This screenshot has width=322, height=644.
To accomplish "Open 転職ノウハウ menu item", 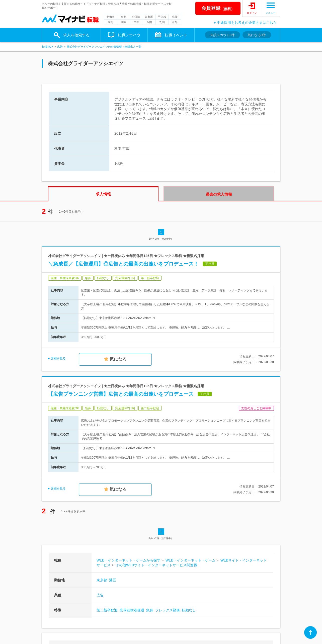I will 124,35.
